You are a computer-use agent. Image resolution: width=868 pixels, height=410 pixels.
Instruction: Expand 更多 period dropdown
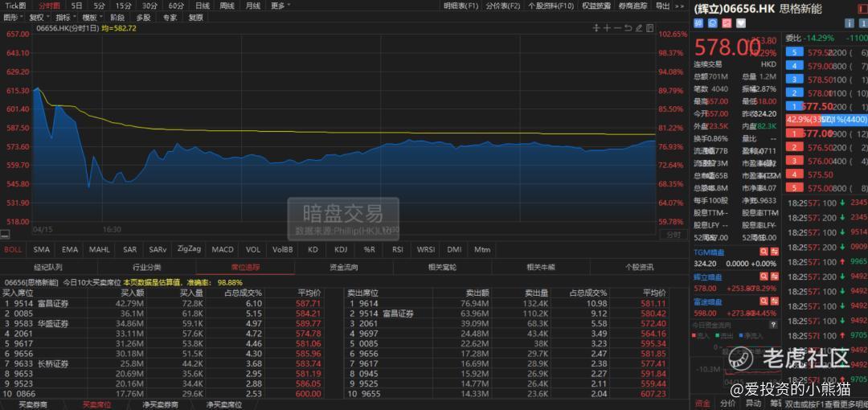[x=280, y=6]
